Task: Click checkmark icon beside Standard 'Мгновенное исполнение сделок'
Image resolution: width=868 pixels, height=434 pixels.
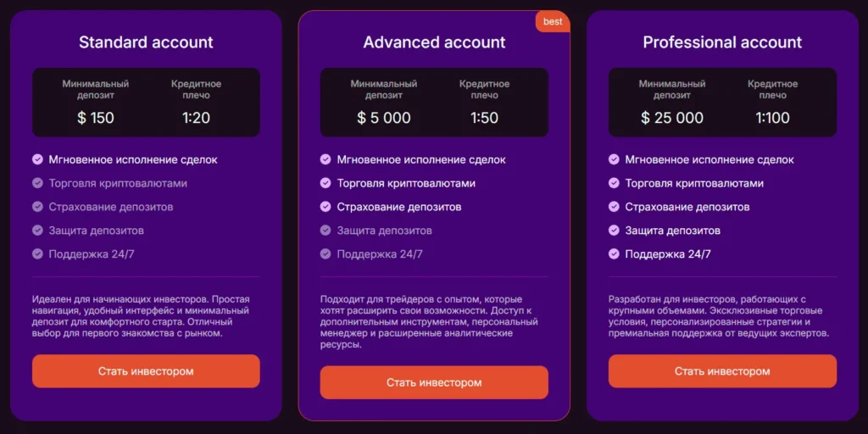Action: pyautogui.click(x=37, y=159)
